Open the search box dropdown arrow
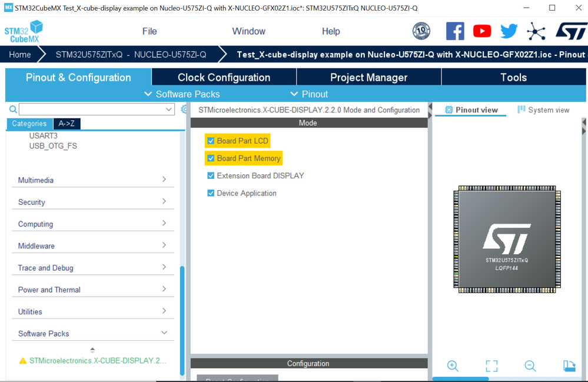 coord(169,109)
